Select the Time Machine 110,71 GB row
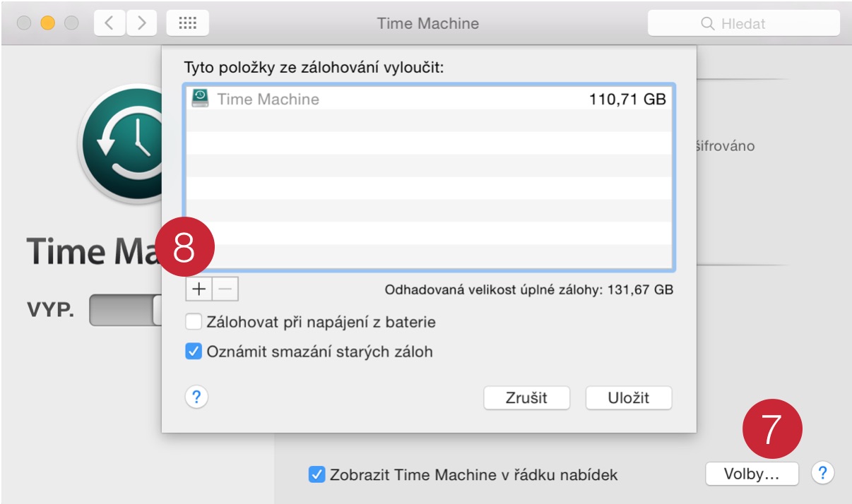 pyautogui.click(x=429, y=99)
